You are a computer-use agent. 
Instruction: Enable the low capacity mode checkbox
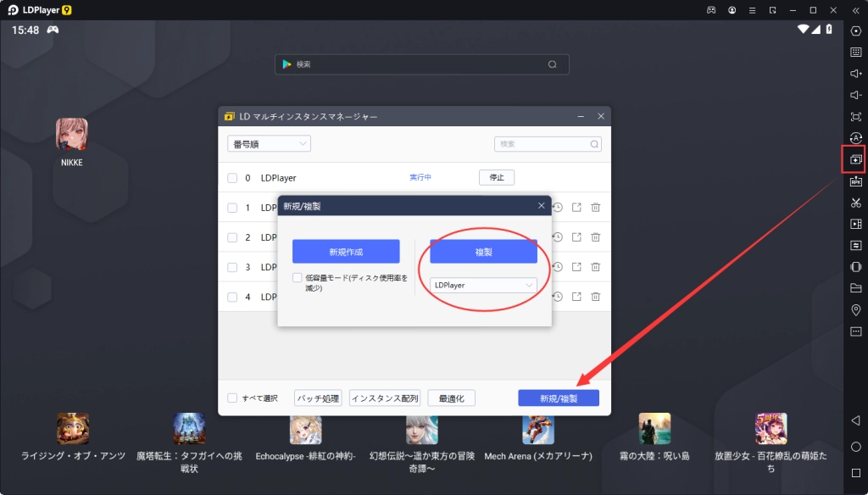point(298,277)
